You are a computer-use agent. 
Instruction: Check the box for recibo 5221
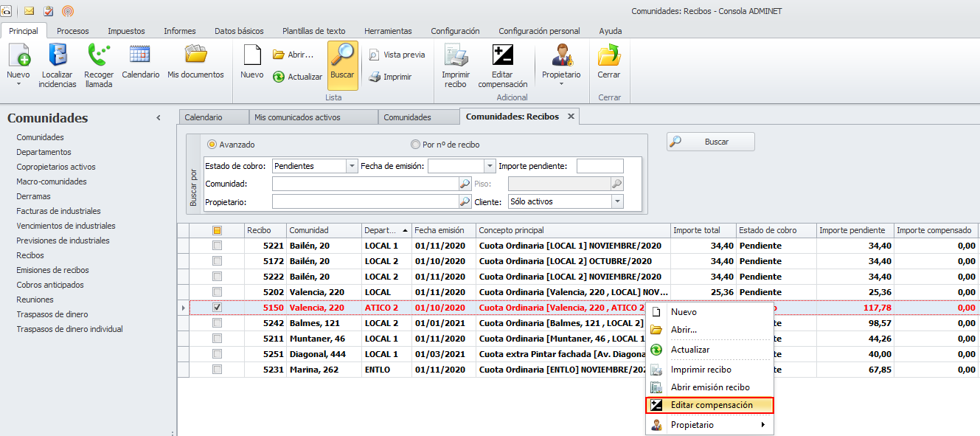tap(217, 246)
